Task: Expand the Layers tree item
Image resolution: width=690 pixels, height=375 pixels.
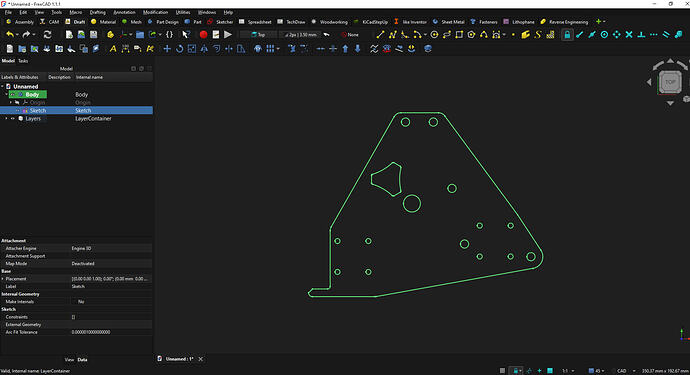Action: (x=7, y=118)
